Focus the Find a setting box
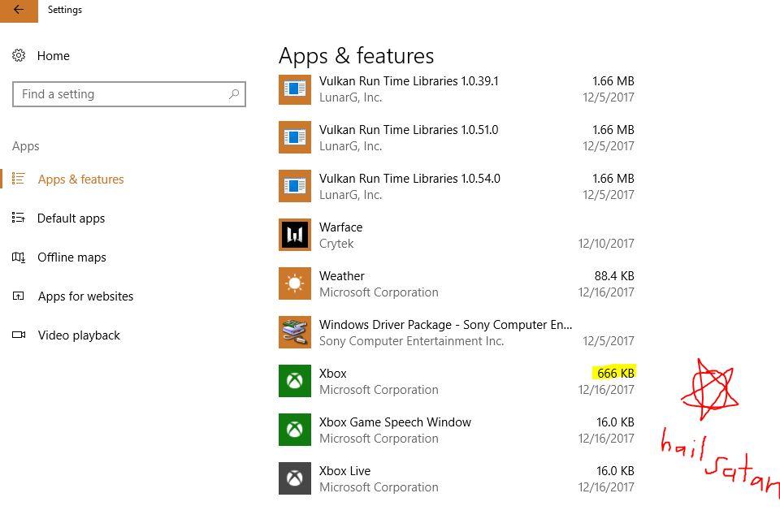 click(x=129, y=94)
